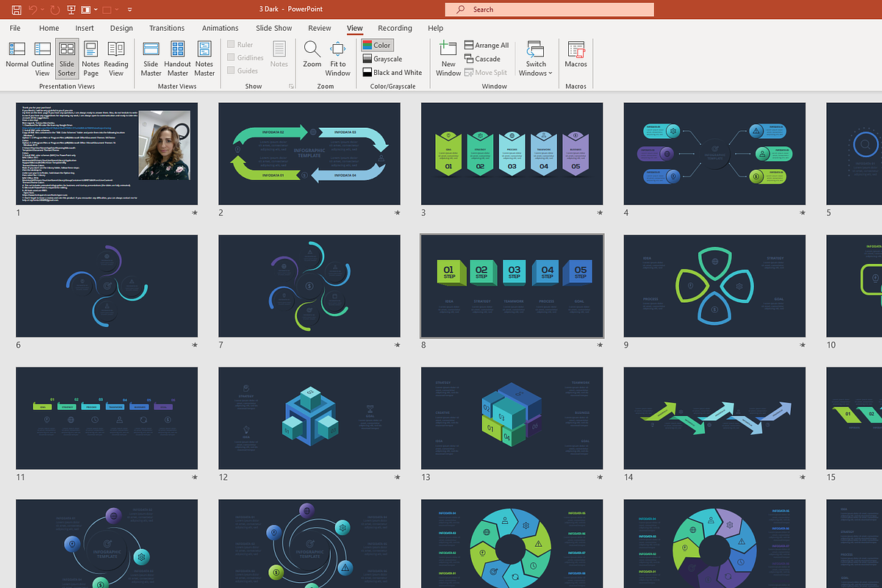This screenshot has height=588, width=882.
Task: Open Notes Page view
Action: tap(91, 59)
